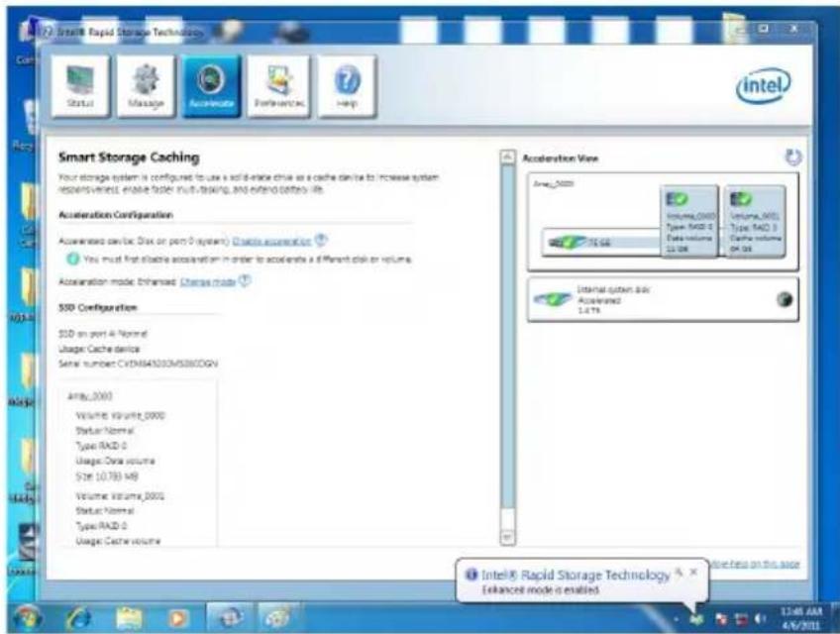
Task: Launch Internet Explorer from the taskbar
Action: point(78,618)
